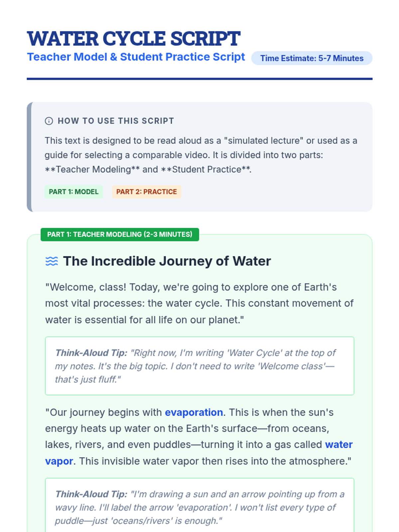Select the Think-Aloud Tip about drawing a sun

click(x=199, y=507)
